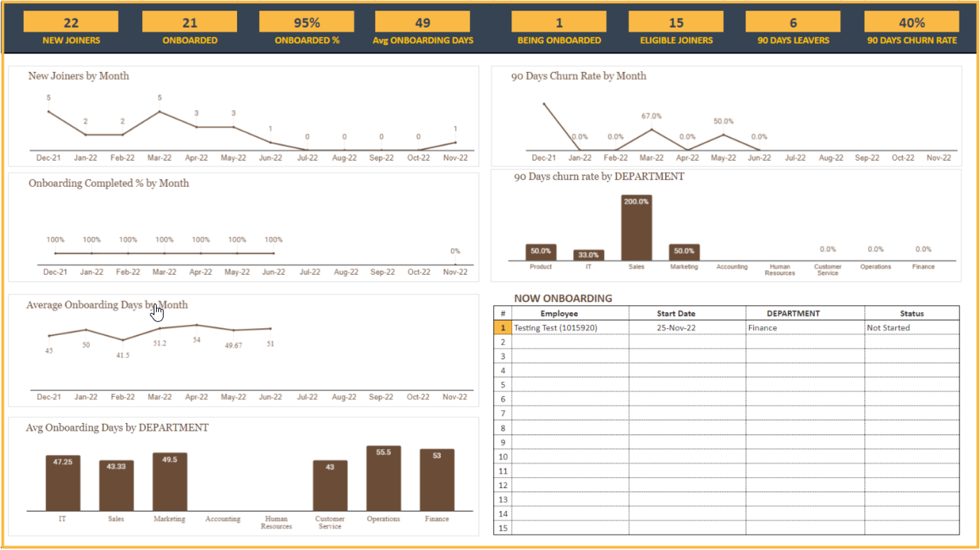Select the Onboarded % card showing 95%
Viewport: 980px width, 550px height.
click(x=307, y=22)
